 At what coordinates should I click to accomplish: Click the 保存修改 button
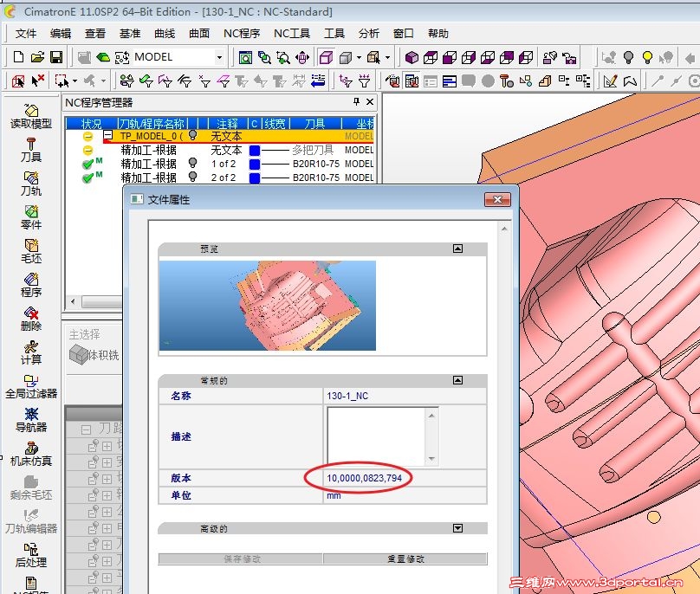click(241, 558)
